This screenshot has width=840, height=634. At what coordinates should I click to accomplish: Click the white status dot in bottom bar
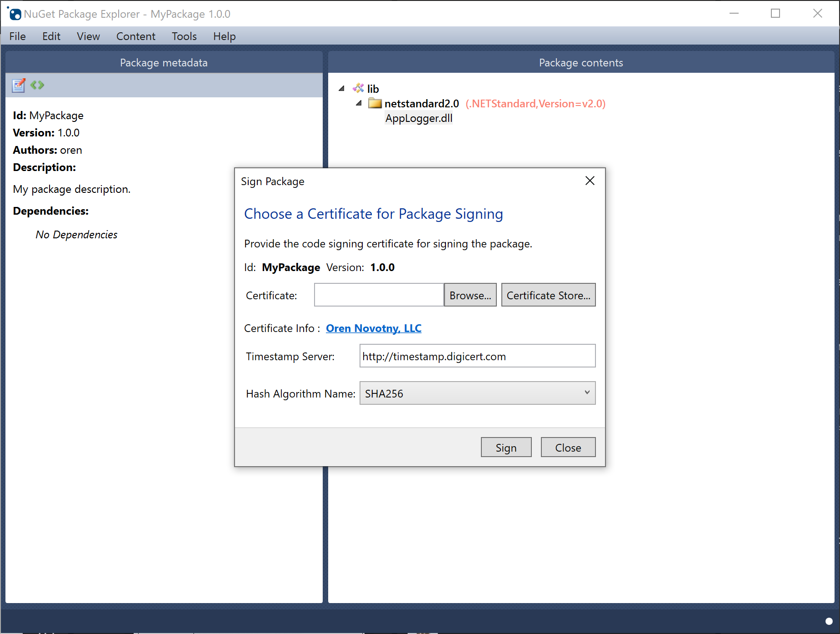point(829,621)
